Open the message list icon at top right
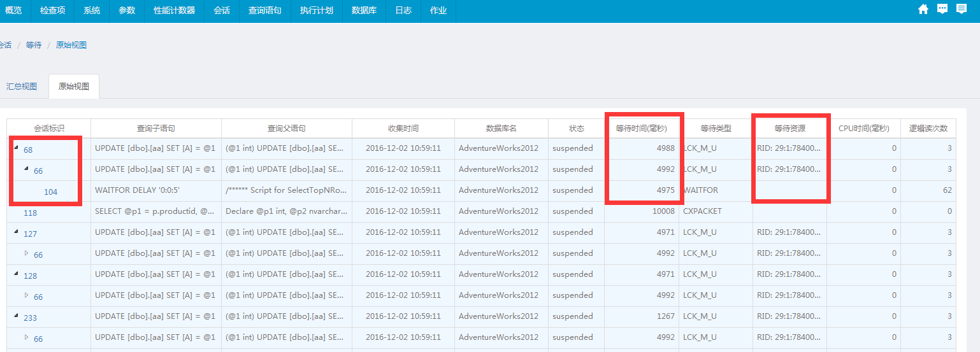 (x=962, y=9)
